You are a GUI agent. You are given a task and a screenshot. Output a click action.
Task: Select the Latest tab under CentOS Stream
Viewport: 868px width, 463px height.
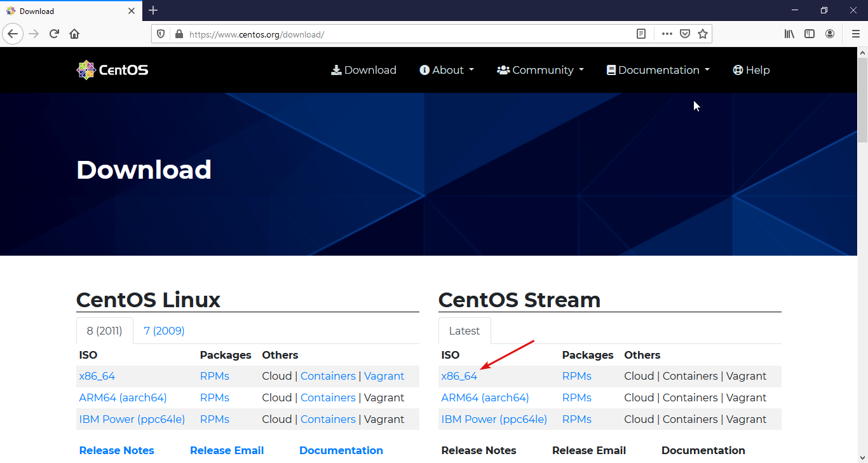click(465, 331)
